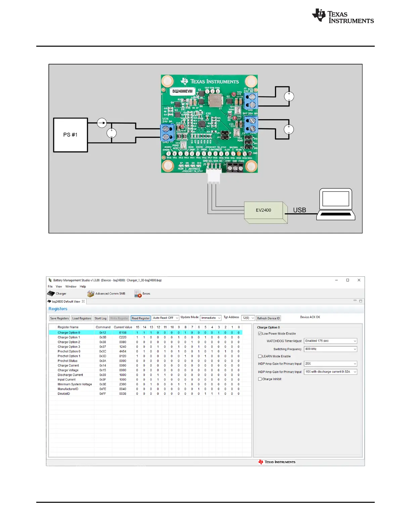The height and width of the screenshot is (532, 411).
Task: Click the command cell 0xFE
Action: 103,389
